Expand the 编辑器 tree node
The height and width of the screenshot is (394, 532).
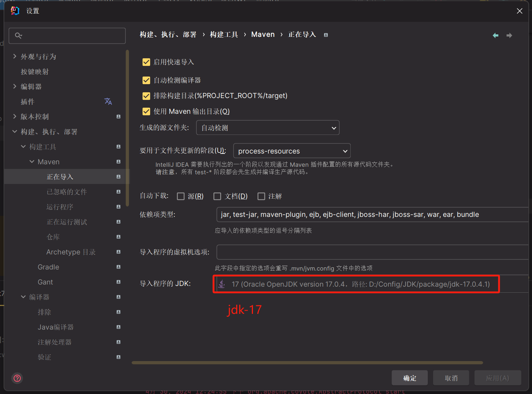point(15,86)
